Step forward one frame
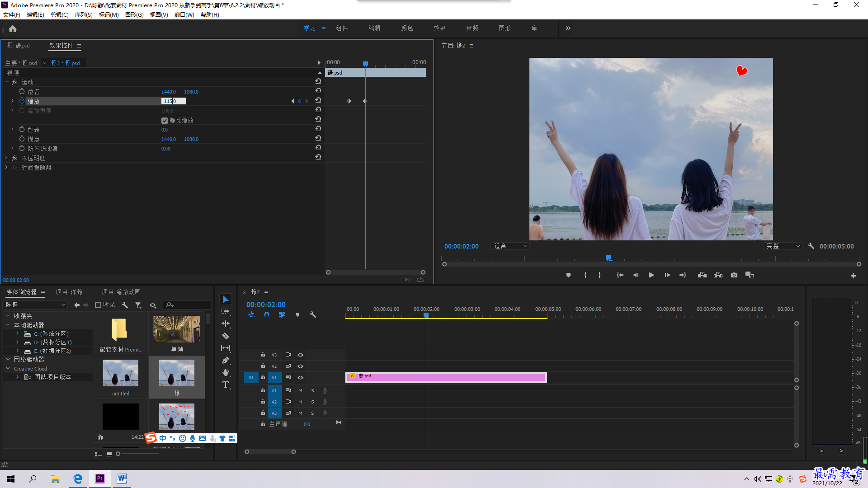 (x=667, y=275)
